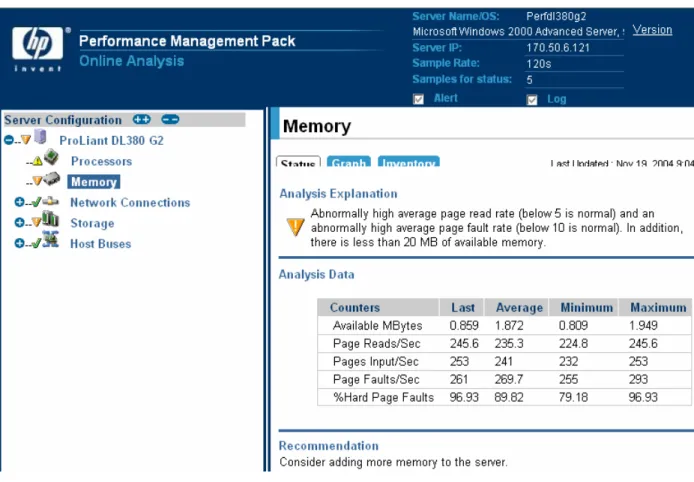The image size is (694, 482).
Task: Expand the Network Connections node
Action: [x=19, y=202]
